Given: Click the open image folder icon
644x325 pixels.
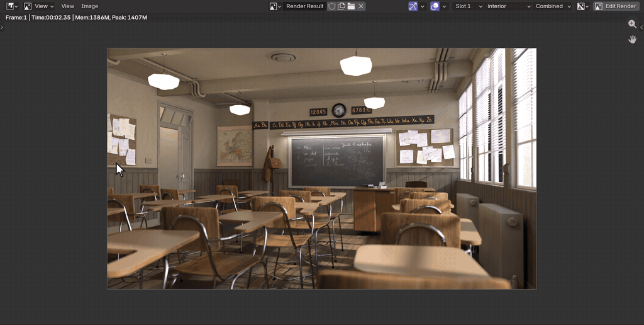Looking at the screenshot, I should (351, 6).
